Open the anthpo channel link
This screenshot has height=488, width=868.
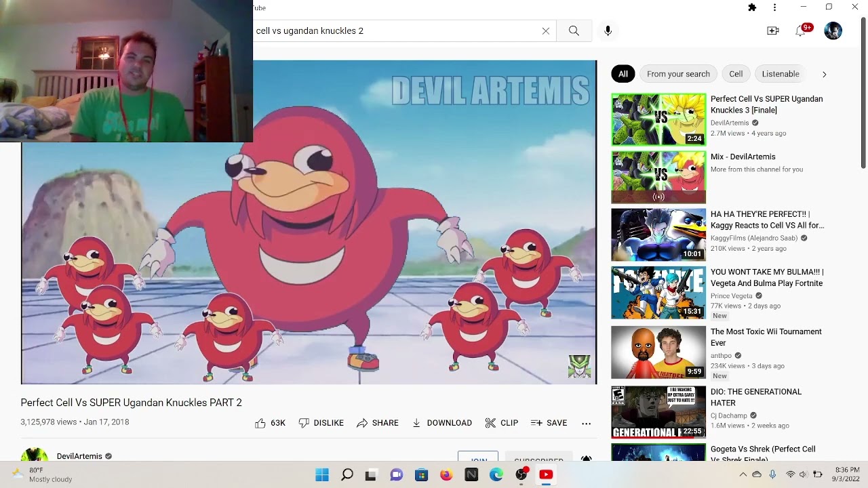(722, 356)
